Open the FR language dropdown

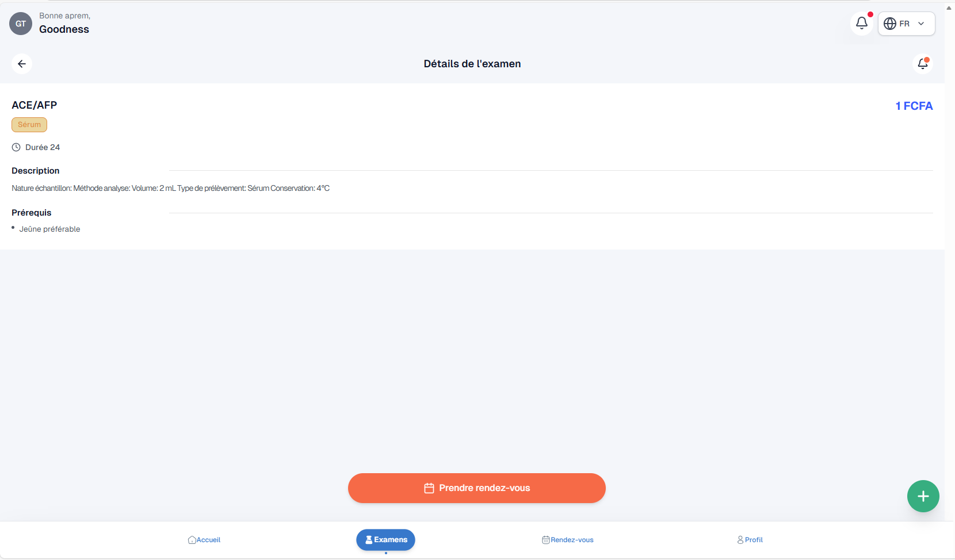point(906,24)
